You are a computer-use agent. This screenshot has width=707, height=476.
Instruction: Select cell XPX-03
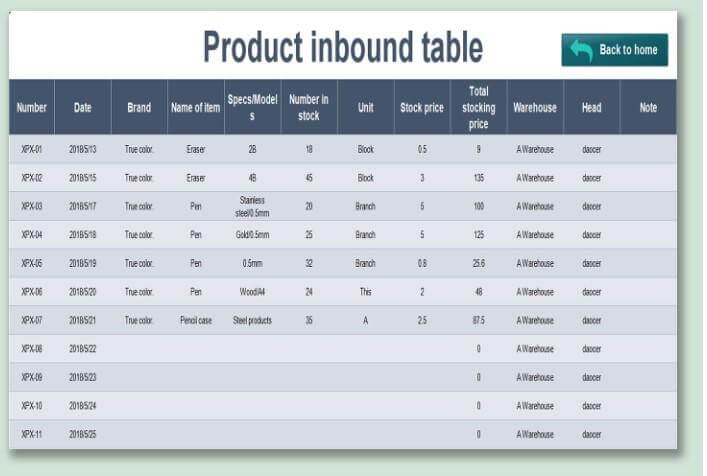32,206
